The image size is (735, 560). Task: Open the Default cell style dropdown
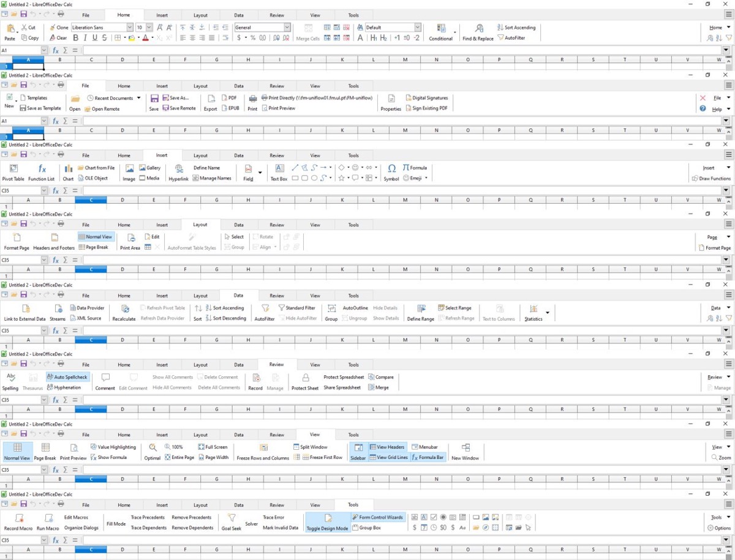pyautogui.click(x=418, y=28)
